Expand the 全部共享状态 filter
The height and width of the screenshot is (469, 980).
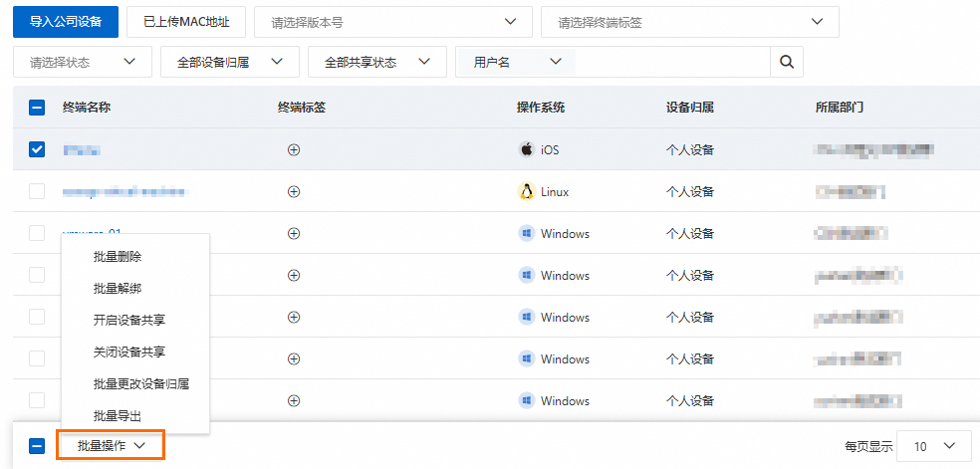pyautogui.click(x=377, y=62)
